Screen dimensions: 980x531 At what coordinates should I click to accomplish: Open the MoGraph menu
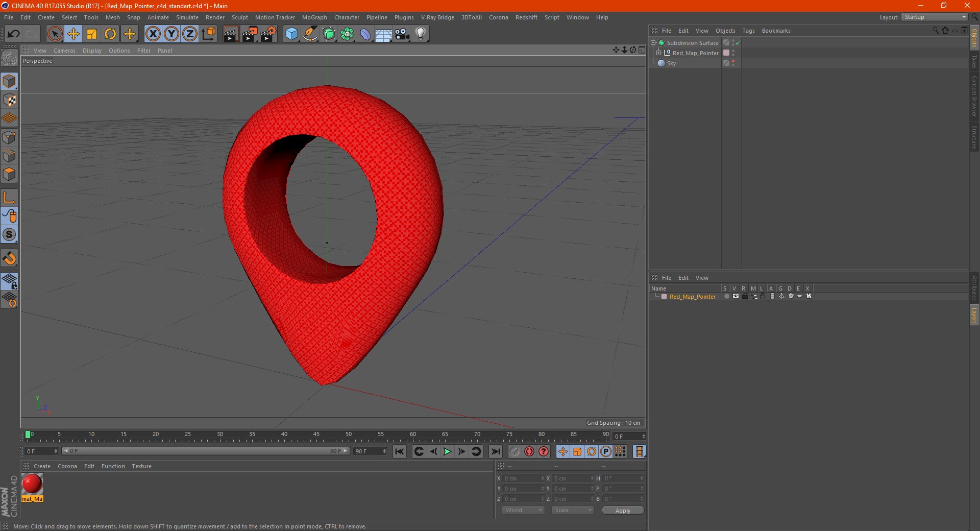(x=314, y=17)
